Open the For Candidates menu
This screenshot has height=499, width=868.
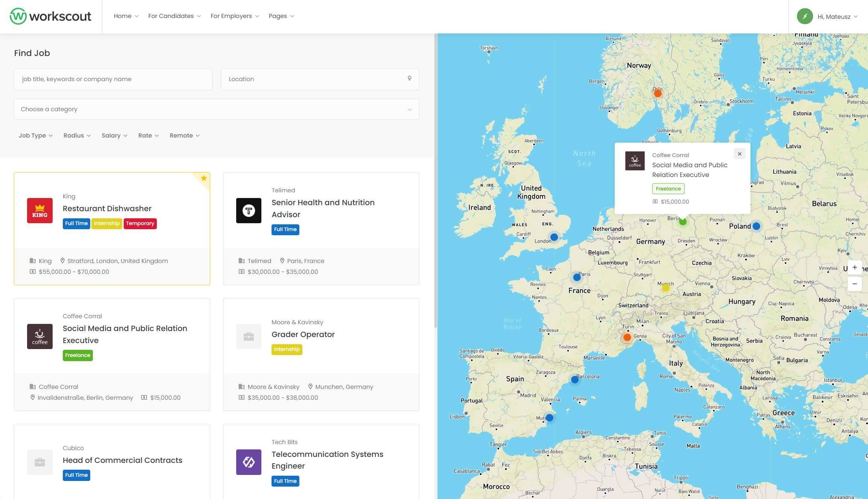point(174,16)
